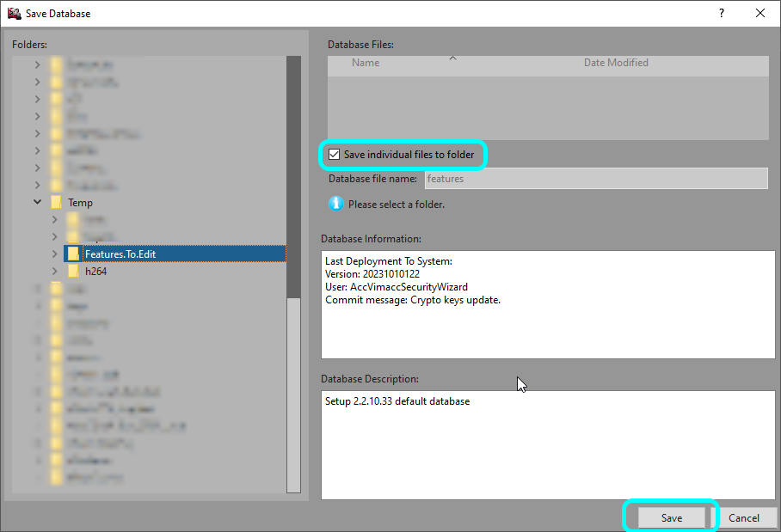Viewport: 781px width, 532px height.
Task: Select the h264 folder in tree
Action: click(x=95, y=272)
